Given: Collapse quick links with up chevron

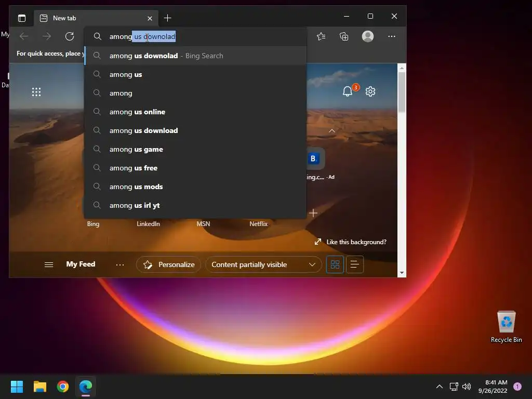Looking at the screenshot, I should click(x=332, y=131).
